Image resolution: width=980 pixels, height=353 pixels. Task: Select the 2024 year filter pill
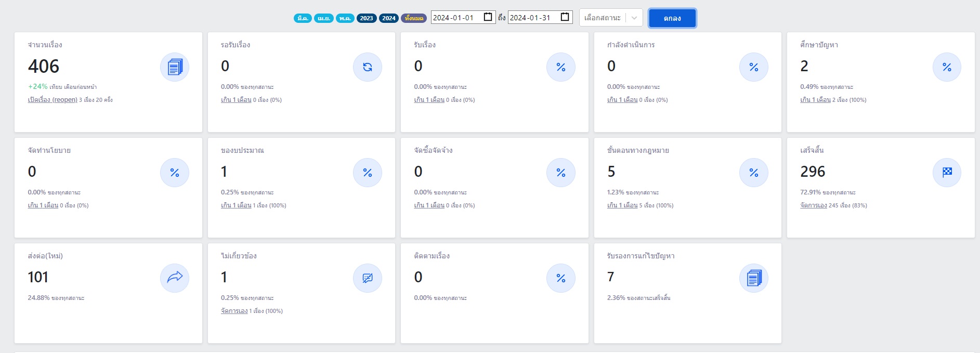(389, 18)
